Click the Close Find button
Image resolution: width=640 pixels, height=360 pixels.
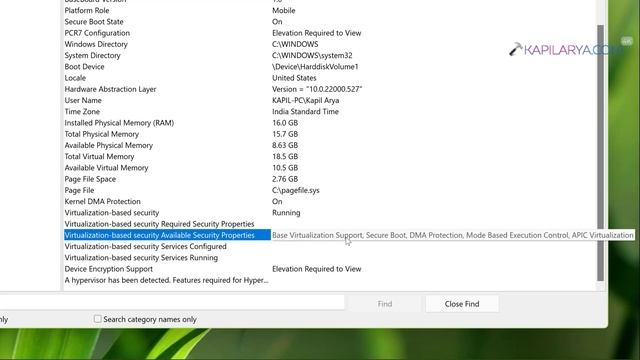pyautogui.click(x=462, y=304)
